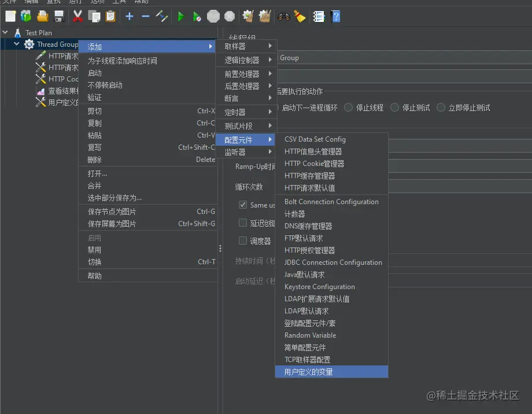Enable the 调度器 checkbox
Image resolution: width=532 pixels, height=414 pixels.
click(243, 241)
